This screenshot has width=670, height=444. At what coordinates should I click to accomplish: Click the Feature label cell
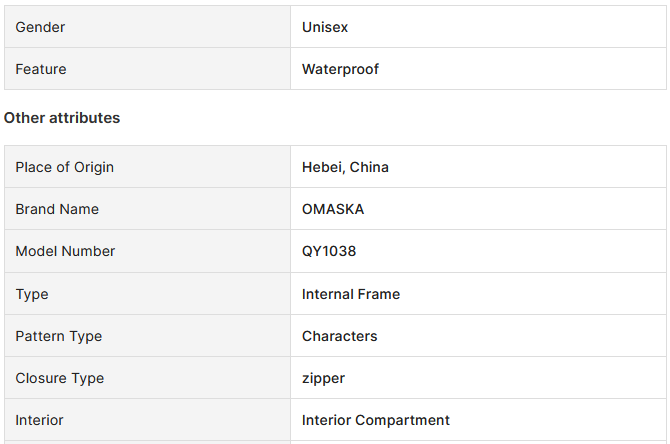(x=147, y=69)
